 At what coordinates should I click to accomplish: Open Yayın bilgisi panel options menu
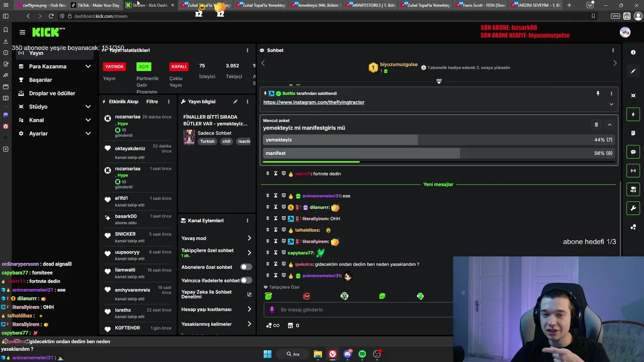tap(247, 102)
